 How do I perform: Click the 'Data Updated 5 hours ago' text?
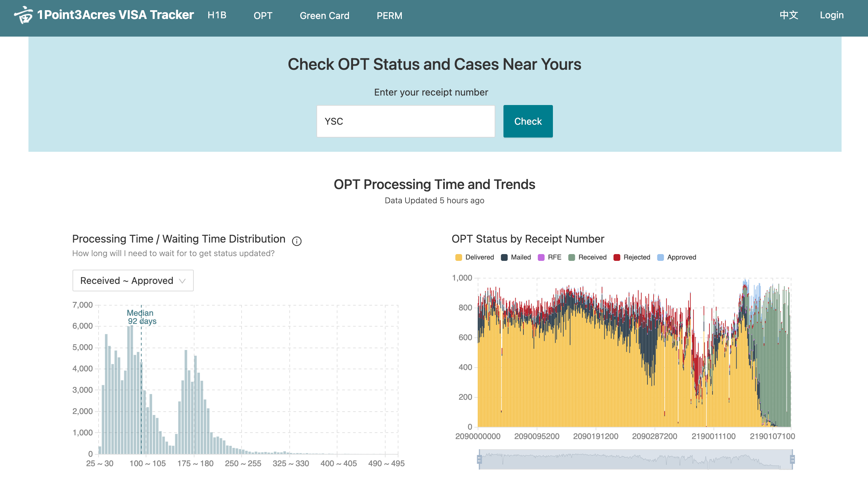(434, 201)
